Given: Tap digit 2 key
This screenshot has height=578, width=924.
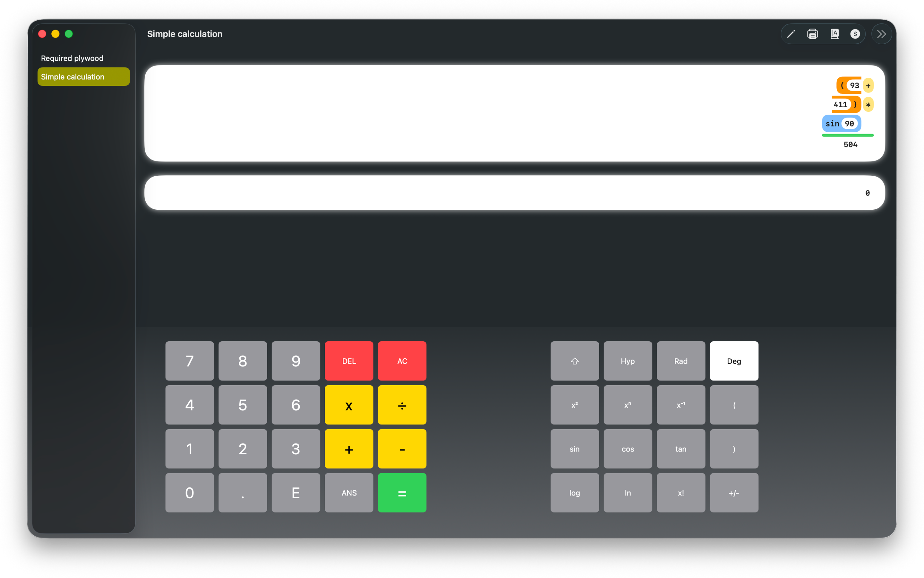Looking at the screenshot, I should [x=243, y=449].
